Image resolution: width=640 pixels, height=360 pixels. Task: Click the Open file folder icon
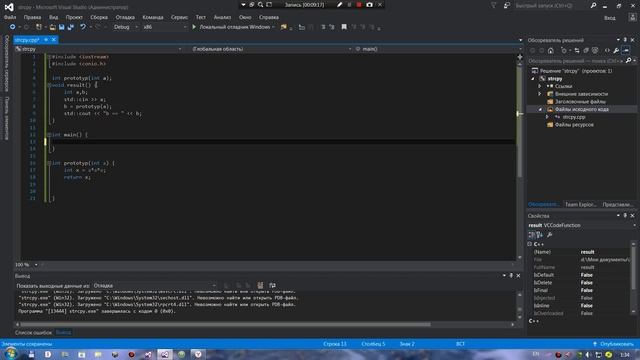click(53, 27)
